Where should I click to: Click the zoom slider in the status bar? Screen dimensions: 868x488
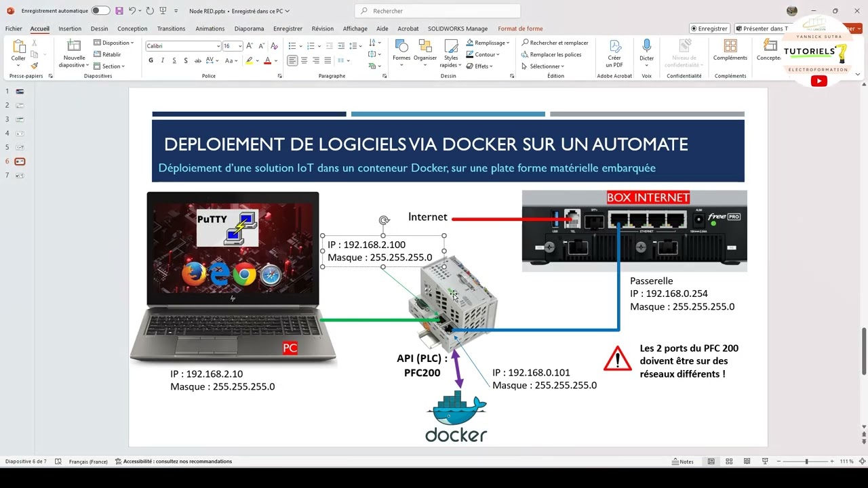(806, 462)
